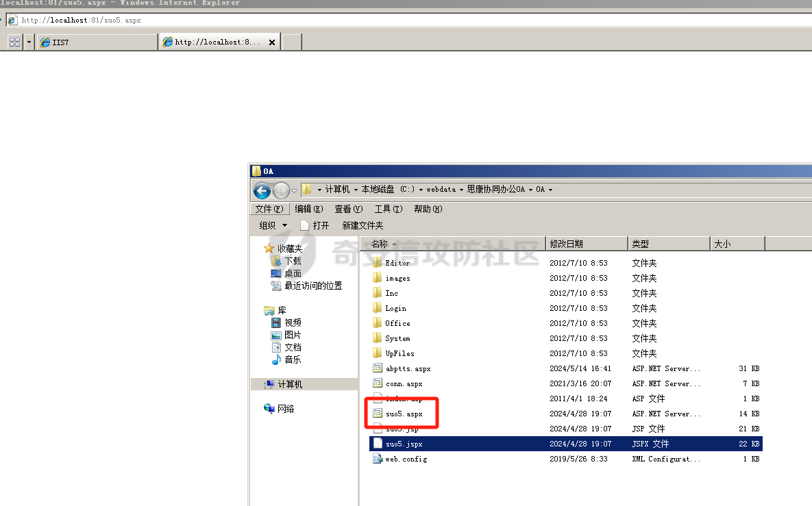This screenshot has width=812, height=506.
Task: Click size 21 KB of JSP file
Action: (749, 429)
